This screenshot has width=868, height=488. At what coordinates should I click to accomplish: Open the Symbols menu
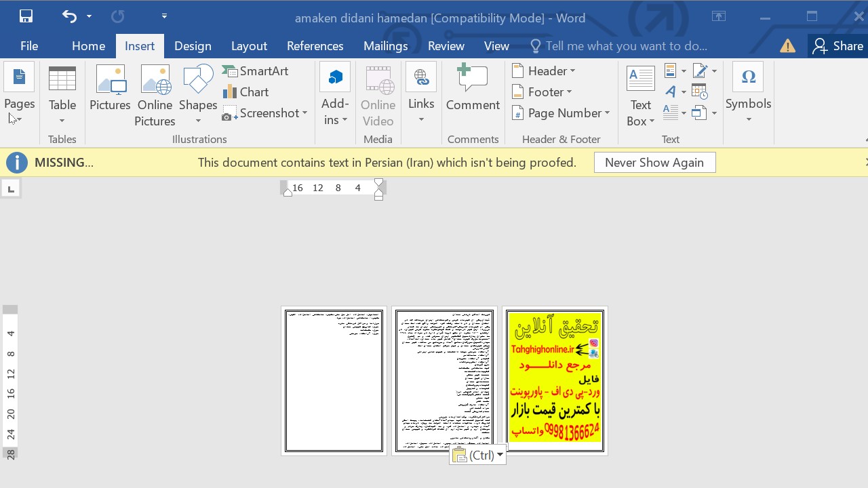[x=749, y=95]
